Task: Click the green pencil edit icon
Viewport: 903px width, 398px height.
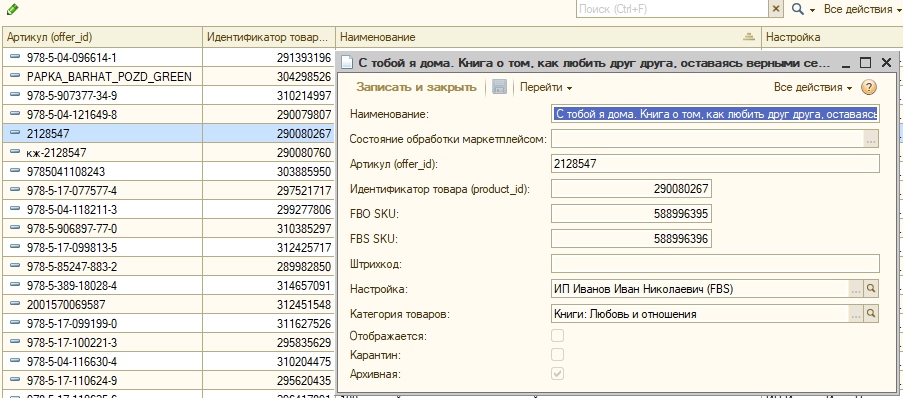Action: pyautogui.click(x=12, y=9)
